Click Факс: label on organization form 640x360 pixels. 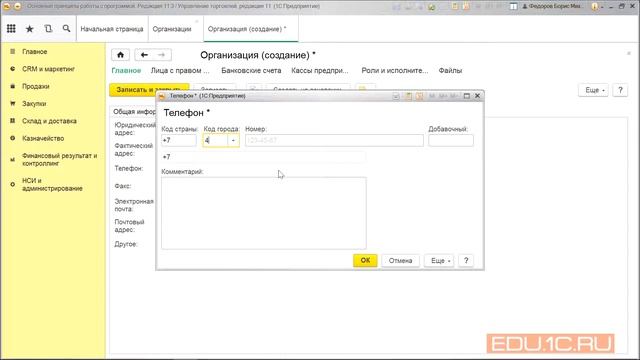pos(122,186)
